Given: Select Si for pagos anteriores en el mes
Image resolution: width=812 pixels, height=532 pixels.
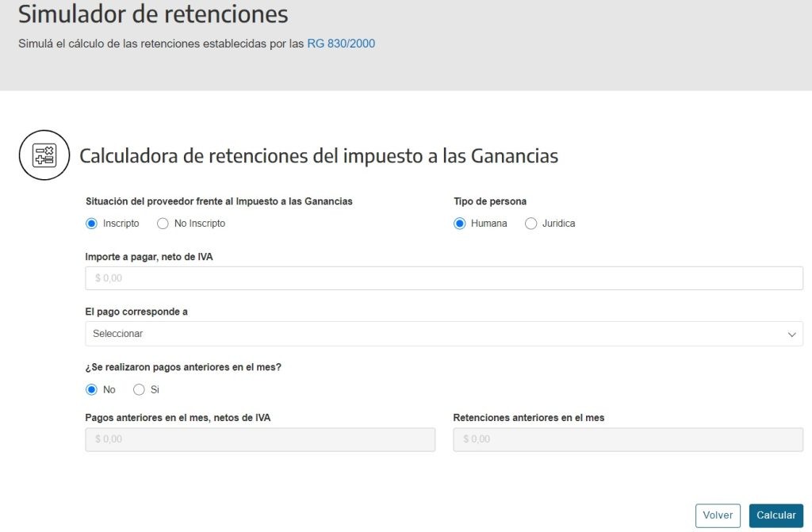Looking at the screenshot, I should (139, 389).
